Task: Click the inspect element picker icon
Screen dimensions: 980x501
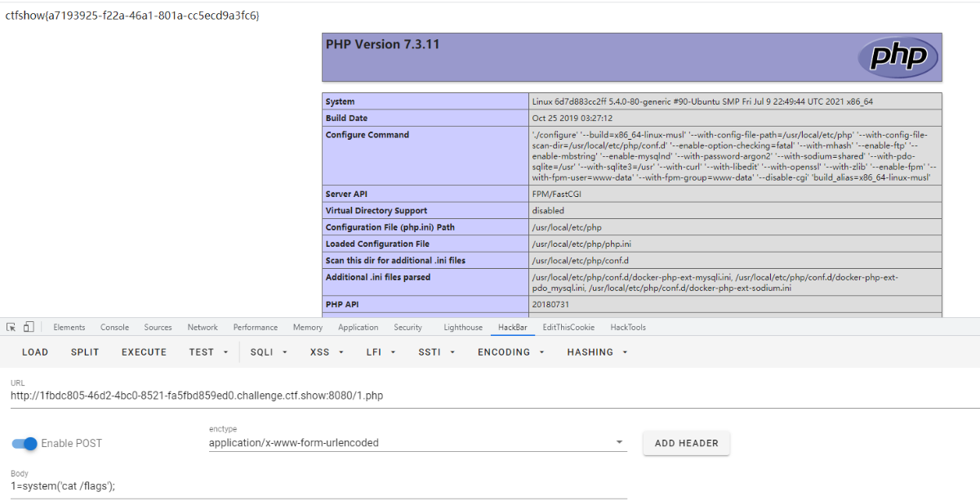Action: coord(11,327)
